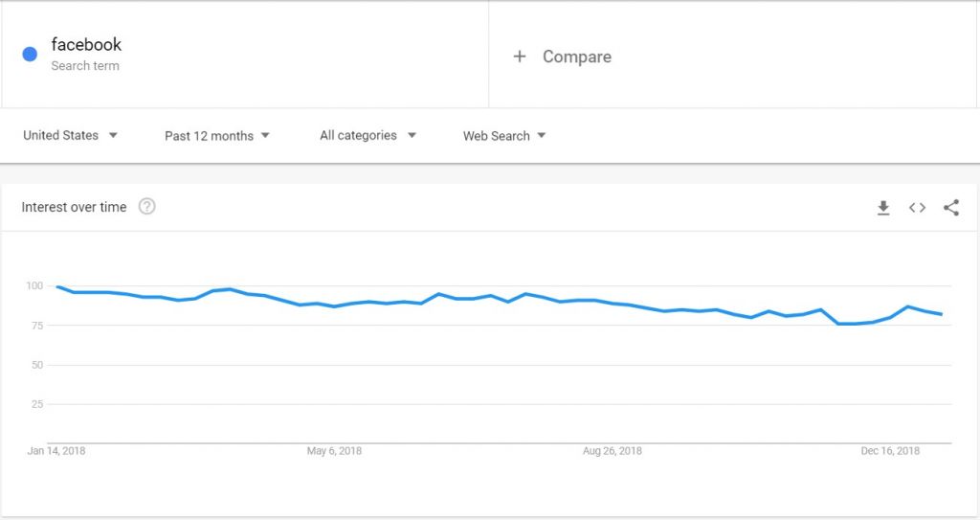Edit the facebook search term

click(x=86, y=44)
